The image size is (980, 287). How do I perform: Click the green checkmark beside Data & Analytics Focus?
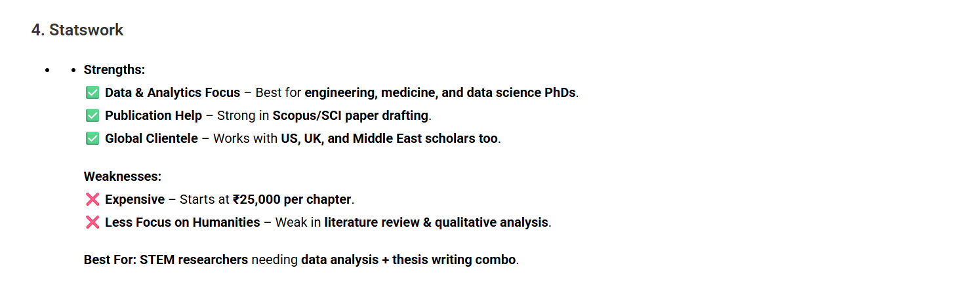92,92
